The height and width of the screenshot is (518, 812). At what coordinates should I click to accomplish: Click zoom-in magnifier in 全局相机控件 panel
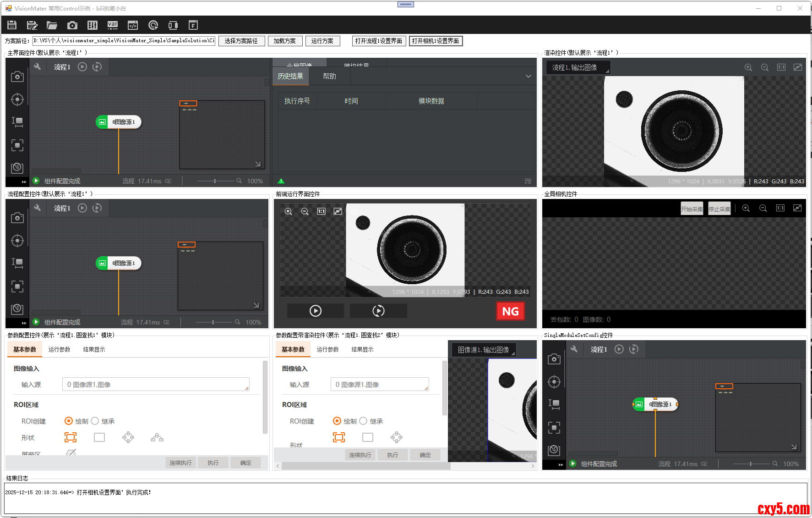pyautogui.click(x=746, y=208)
